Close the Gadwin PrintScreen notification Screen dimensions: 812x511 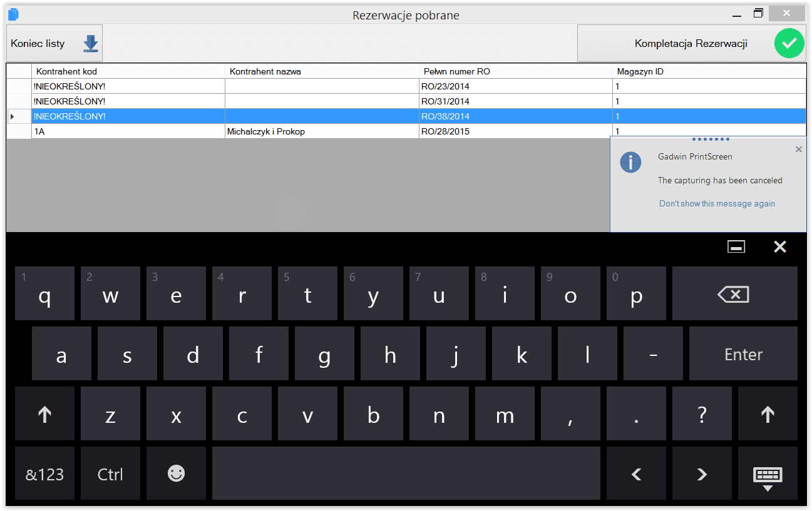pyautogui.click(x=798, y=149)
